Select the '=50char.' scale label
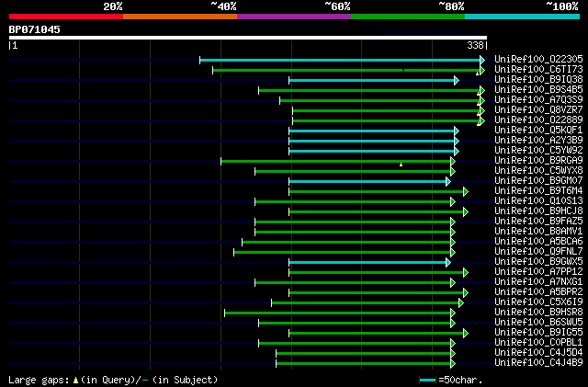The width and height of the screenshot is (588, 387). (460, 380)
